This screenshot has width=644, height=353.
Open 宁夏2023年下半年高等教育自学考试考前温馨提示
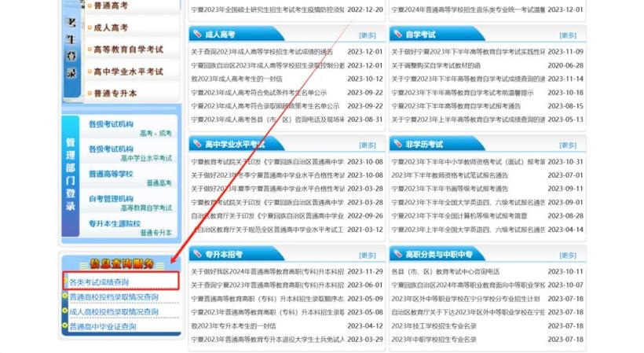[x=463, y=93]
